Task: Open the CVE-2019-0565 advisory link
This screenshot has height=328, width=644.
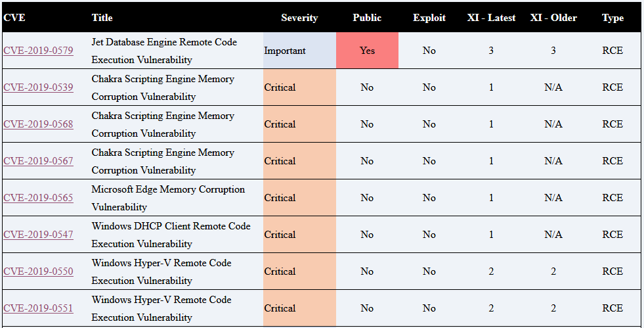Action: click(x=38, y=198)
